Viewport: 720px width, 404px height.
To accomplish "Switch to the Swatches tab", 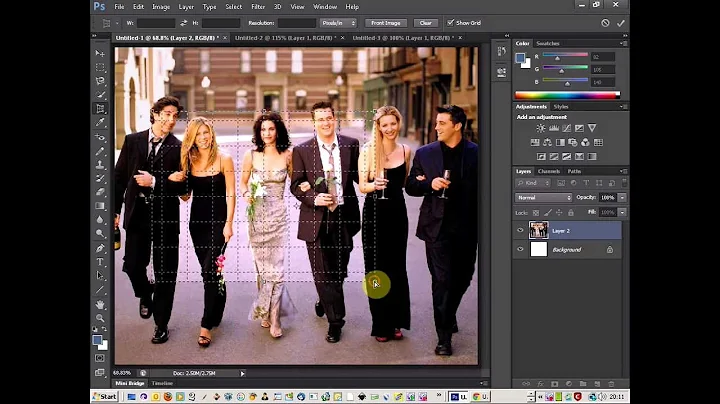I will (548, 43).
